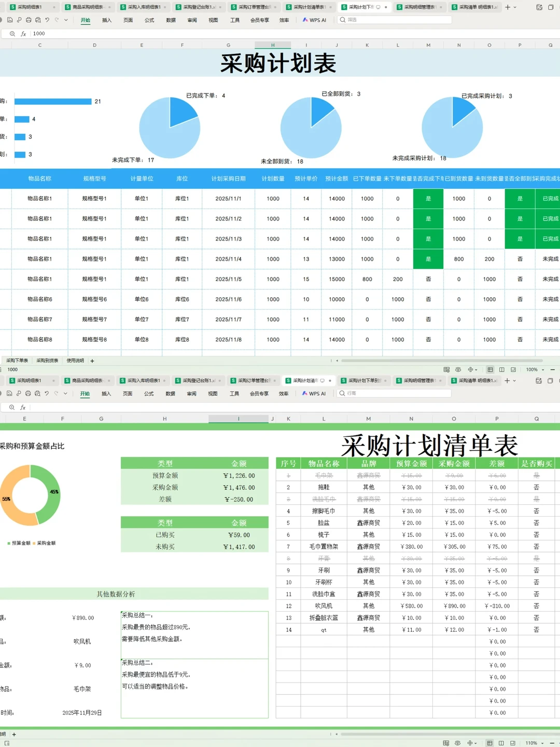Image resolution: width=560 pixels, height=747 pixels.
Task: Click the Save icon in the quick access toolbar
Action: coord(10,20)
